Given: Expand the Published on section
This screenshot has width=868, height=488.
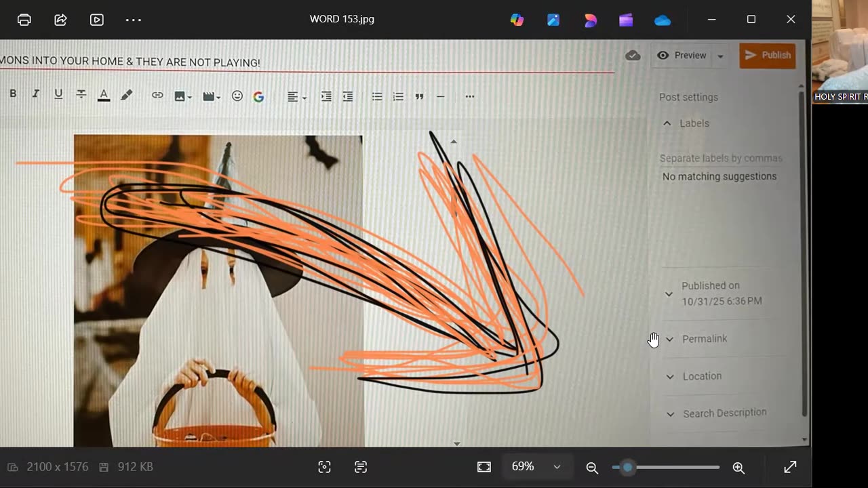Looking at the screenshot, I should 669,294.
